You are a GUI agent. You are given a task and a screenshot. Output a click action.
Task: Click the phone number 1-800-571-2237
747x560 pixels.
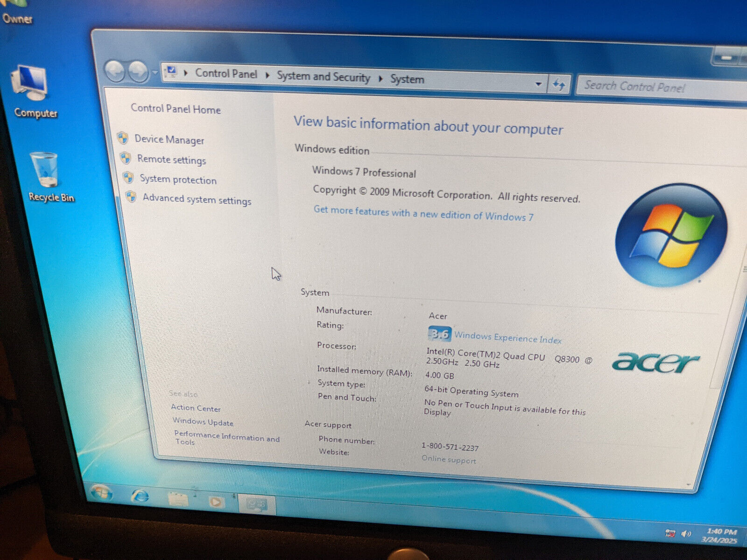[450, 447]
